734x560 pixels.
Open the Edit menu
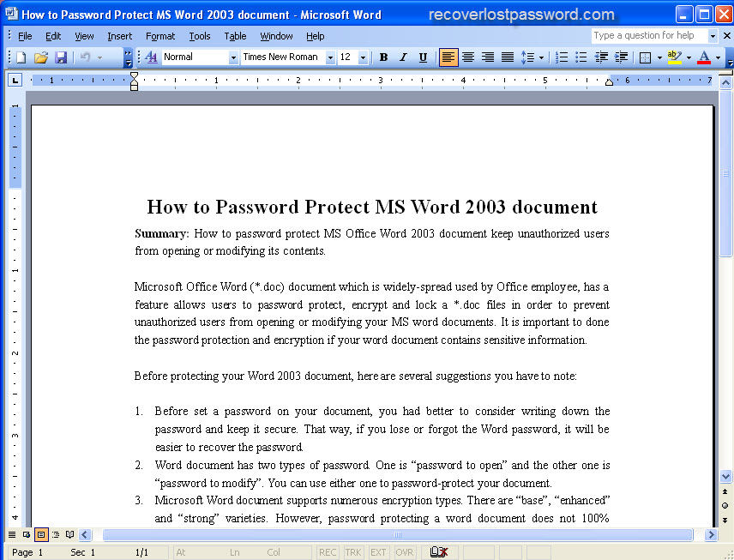point(53,36)
